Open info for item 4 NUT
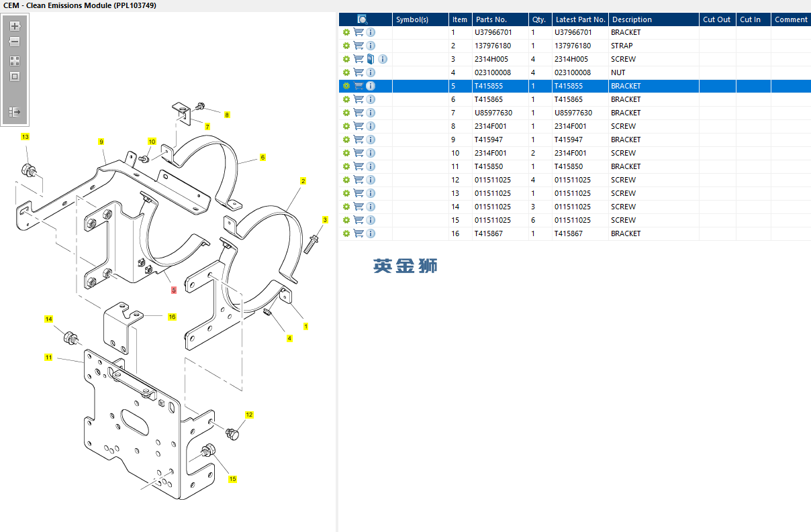 [371, 72]
